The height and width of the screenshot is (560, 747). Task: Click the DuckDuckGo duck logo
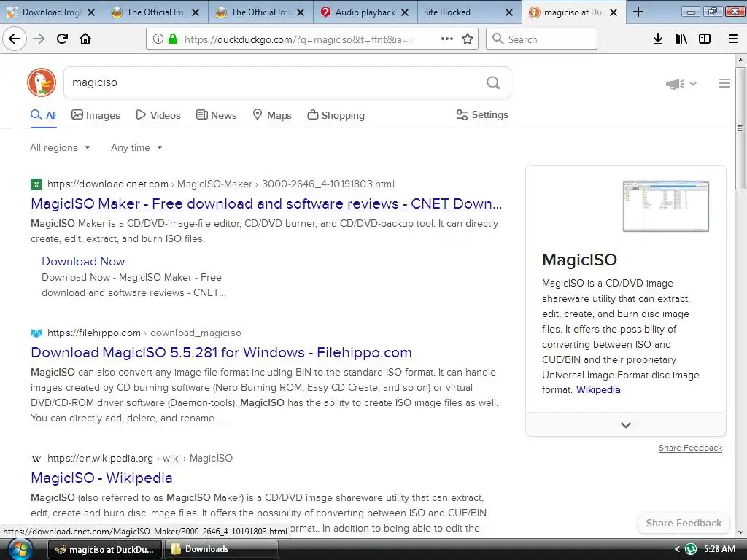click(42, 82)
